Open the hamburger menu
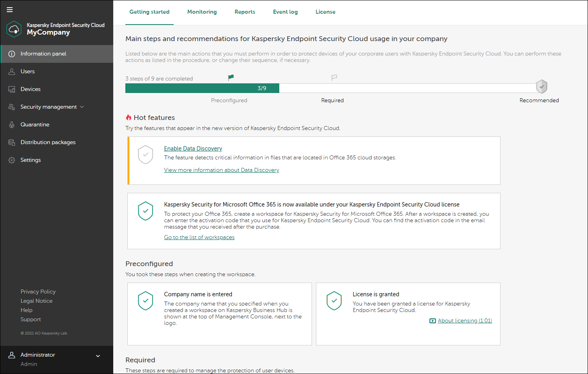The image size is (588, 374). 10,10
